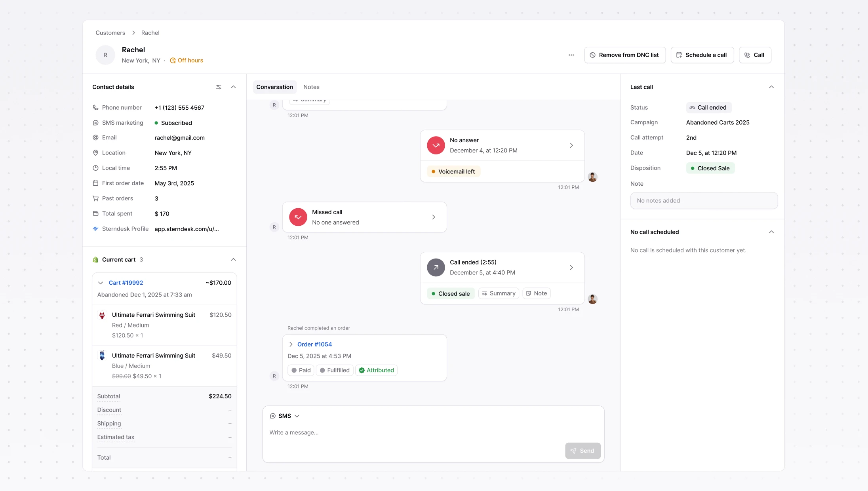
Task: Click the Shopify bag icon by Current cart
Action: click(95, 260)
